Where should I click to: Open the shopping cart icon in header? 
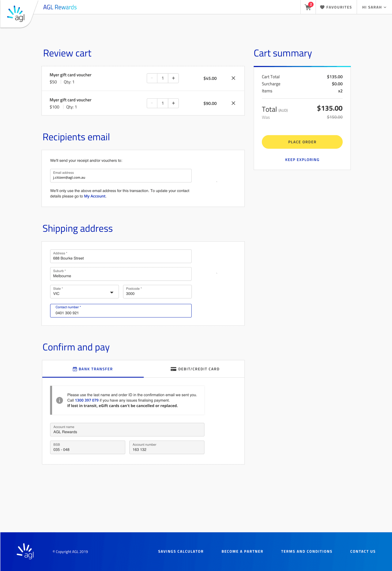pos(308,7)
